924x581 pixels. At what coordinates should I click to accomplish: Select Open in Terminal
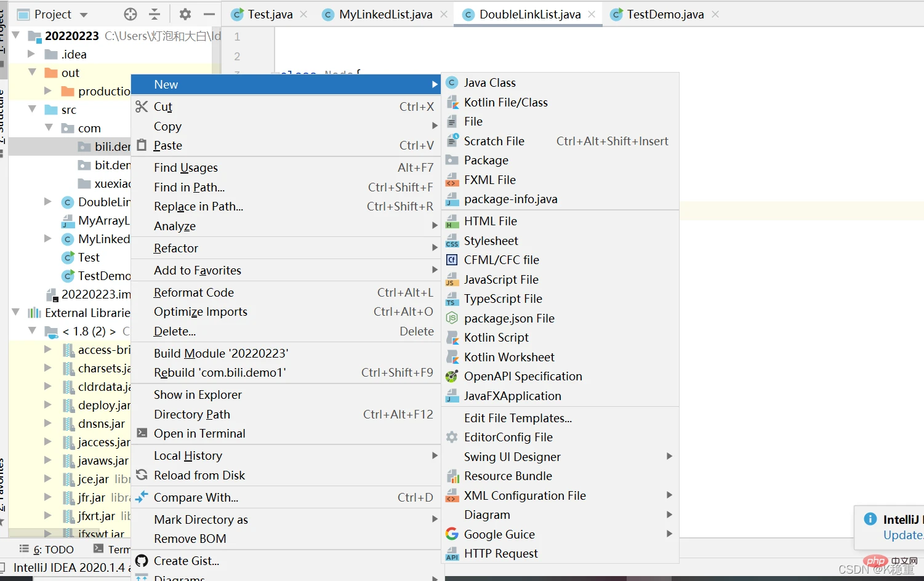point(199,433)
